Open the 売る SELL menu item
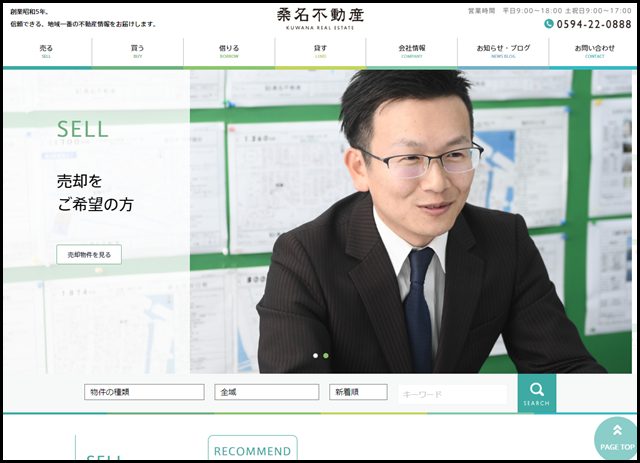640x463 pixels. click(x=46, y=51)
